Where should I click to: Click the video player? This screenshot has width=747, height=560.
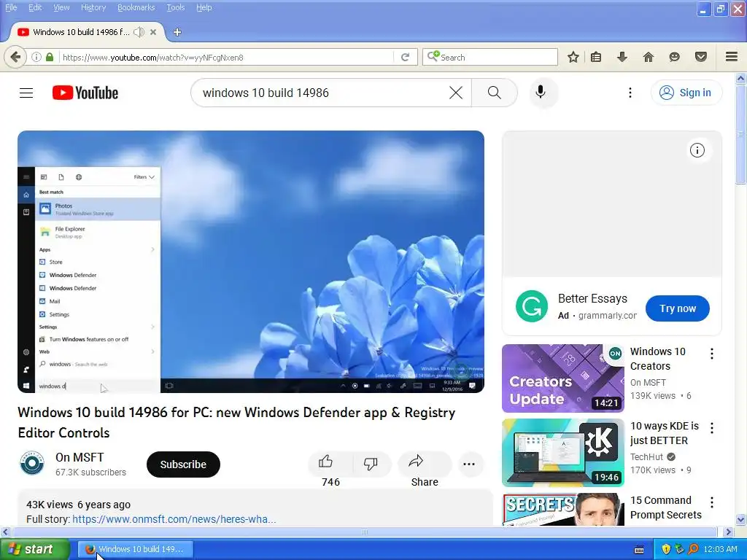(251, 262)
